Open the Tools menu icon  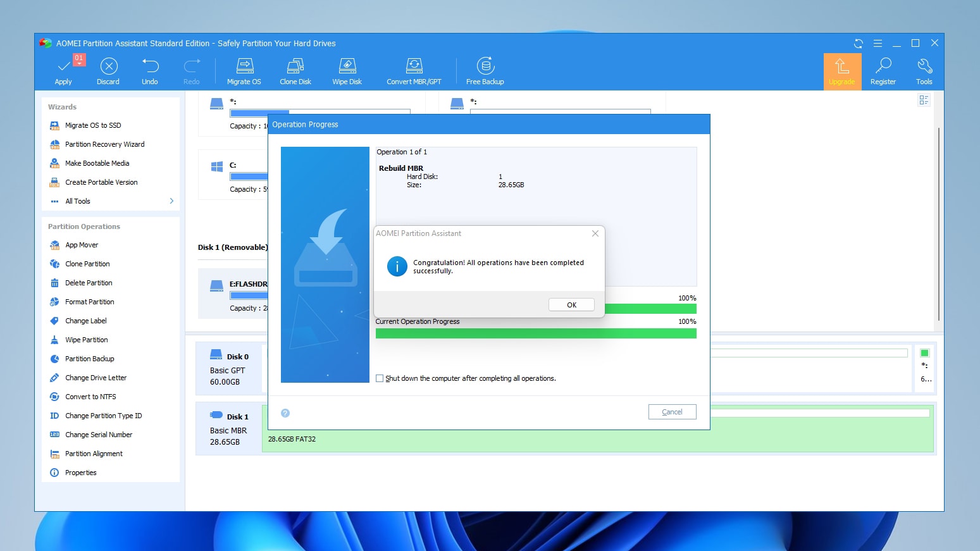924,71
